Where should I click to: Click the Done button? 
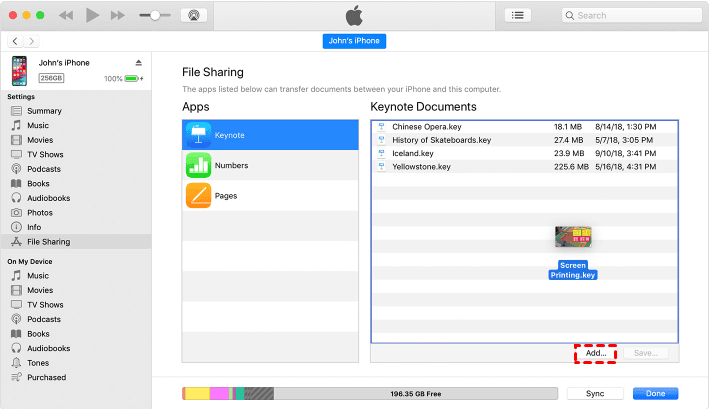(x=655, y=394)
